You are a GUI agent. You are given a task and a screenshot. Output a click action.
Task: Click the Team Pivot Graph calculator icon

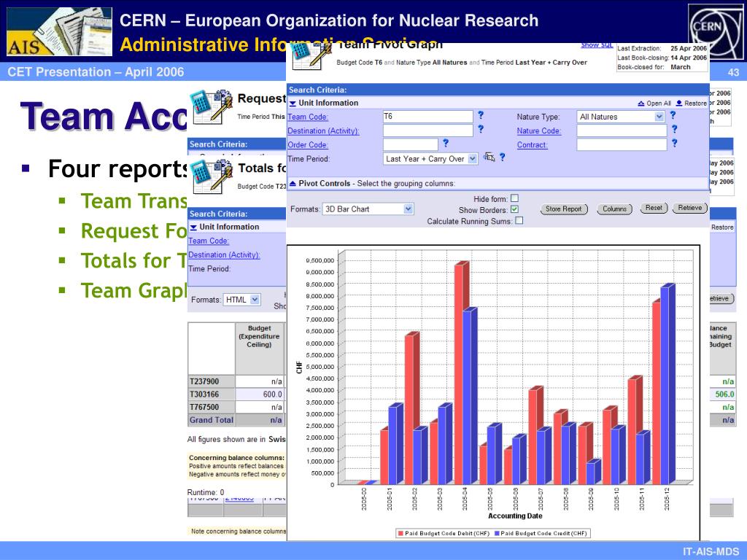[x=311, y=56]
